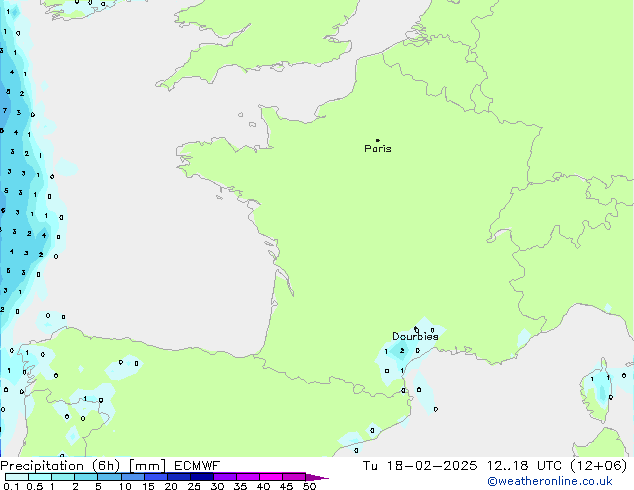634x490 pixels.
Task: Click the '12..18 UTC' time range
Action: 524,466
